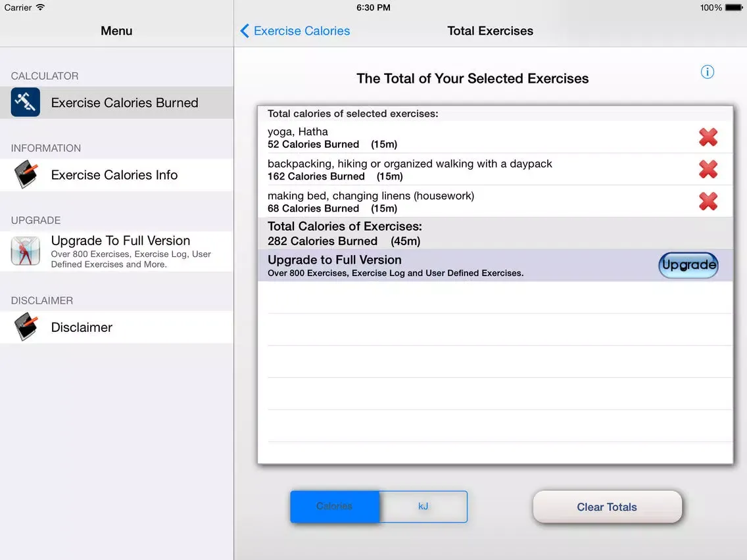747x560 pixels.
Task: Select the Total Exercises title bar
Action: coord(490,31)
